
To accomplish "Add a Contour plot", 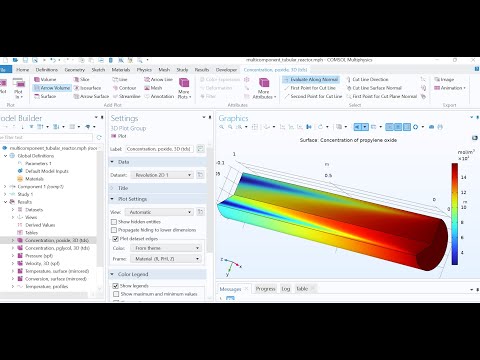I will pos(124,88).
